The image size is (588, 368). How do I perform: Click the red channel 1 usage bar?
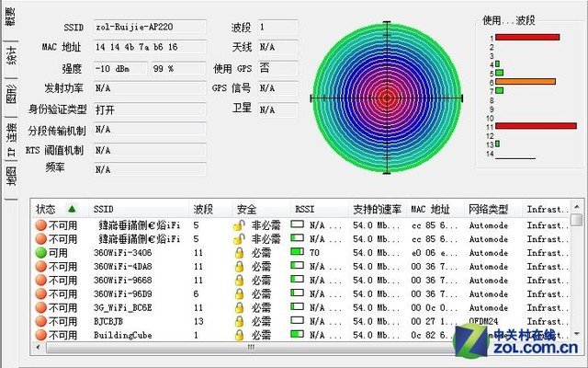527,37
